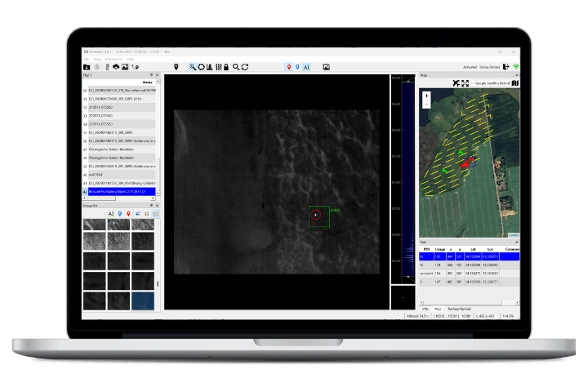Screen dimensions: 588x392
Task: Toggle the red marker pin button
Action: (287, 67)
